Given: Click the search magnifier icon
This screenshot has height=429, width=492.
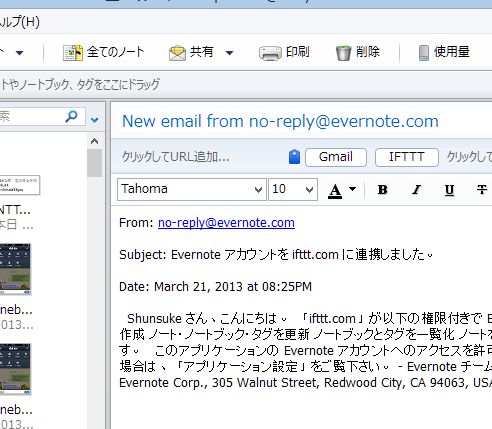Looking at the screenshot, I should point(71,116).
